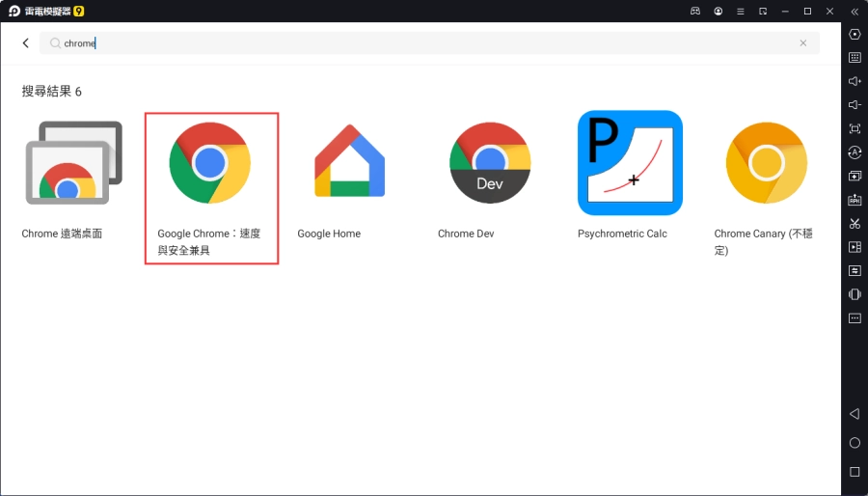
Task: Click the Google Chrome：速度與安全兼具 label
Action: [x=208, y=242]
